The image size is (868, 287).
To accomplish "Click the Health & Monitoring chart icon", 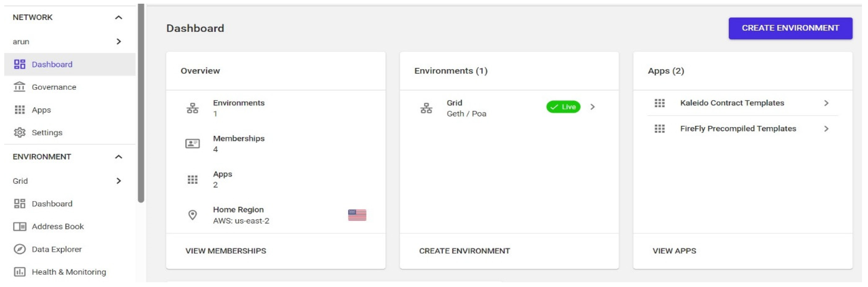I will tap(20, 272).
